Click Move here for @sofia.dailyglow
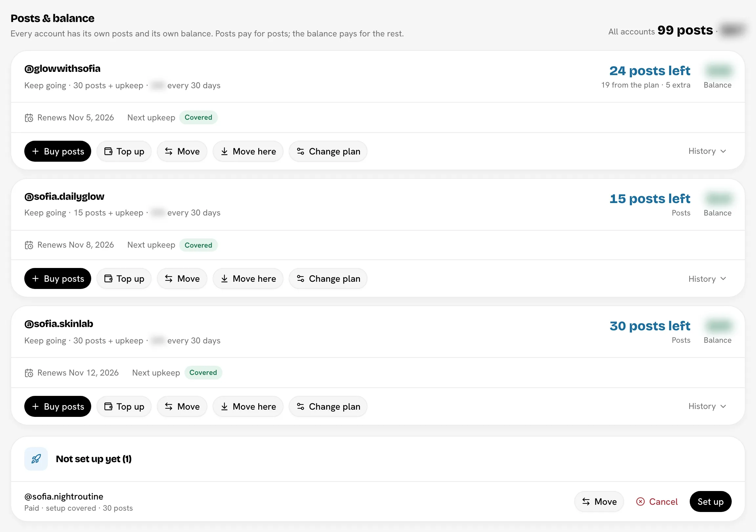The height and width of the screenshot is (532, 756). [248, 278]
